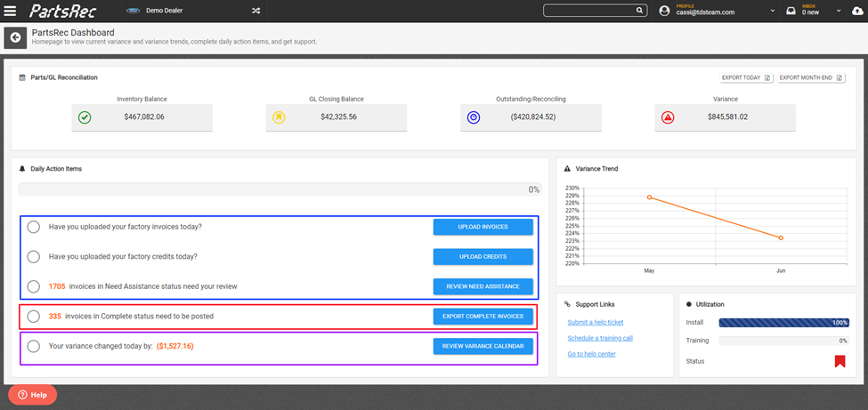Click the Upload Invoices button

coord(483,227)
